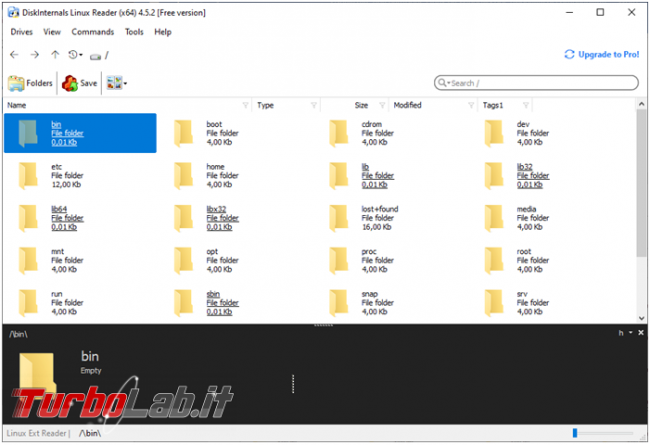Select the lib folder icon
The height and width of the screenshot is (445, 650).
[339, 176]
